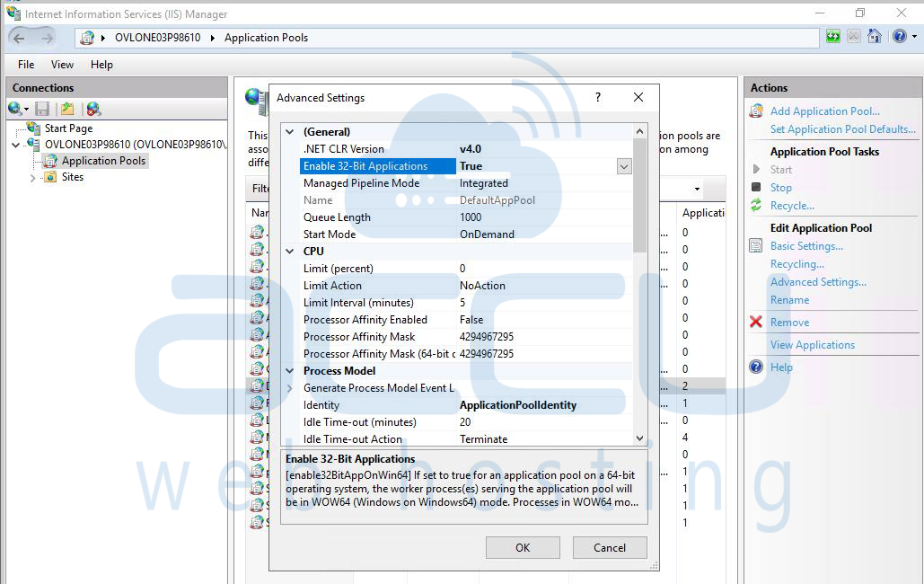Click the Add Application Pool icon

[756, 111]
